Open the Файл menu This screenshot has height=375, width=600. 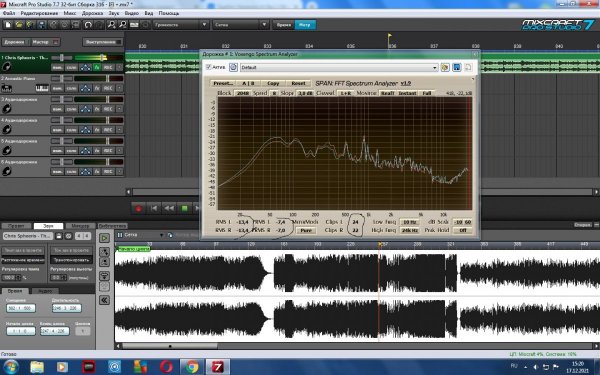[9, 13]
